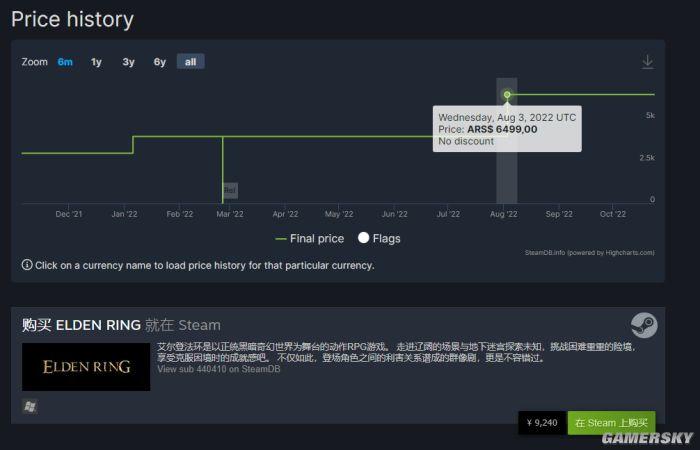Open SteamDB.info Highcharts credit link
This screenshot has height=450, width=700.
click(x=589, y=253)
